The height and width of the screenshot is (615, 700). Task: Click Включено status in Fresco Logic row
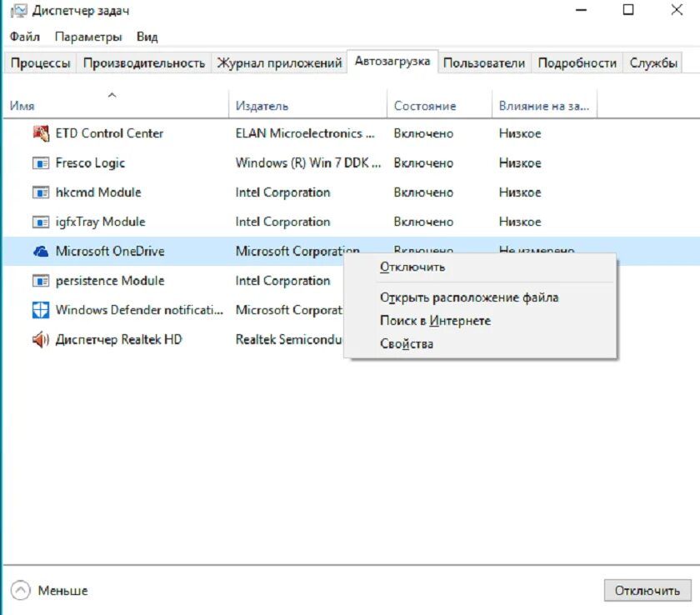click(423, 162)
